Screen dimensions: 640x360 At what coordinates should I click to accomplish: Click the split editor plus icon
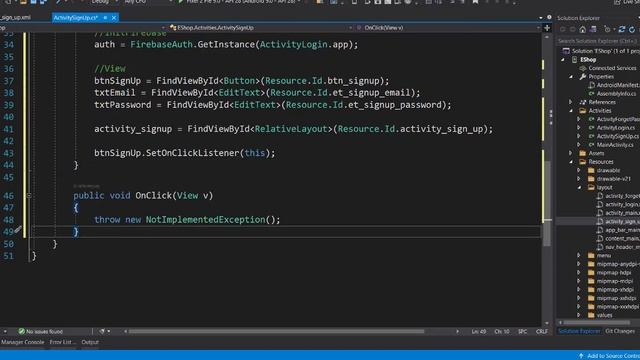[547, 28]
